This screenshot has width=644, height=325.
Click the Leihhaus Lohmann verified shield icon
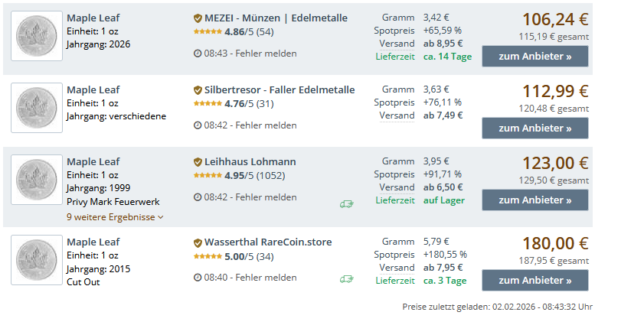198,162
